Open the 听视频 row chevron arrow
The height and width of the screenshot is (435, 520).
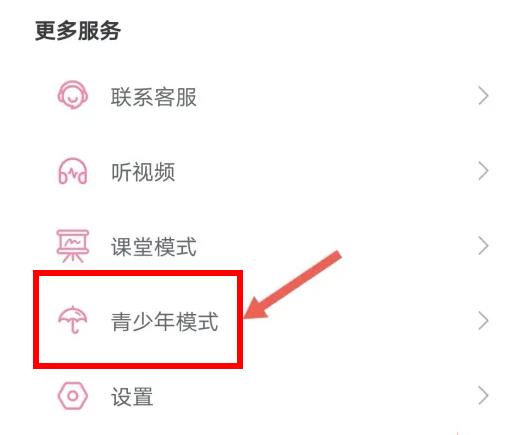[483, 171]
